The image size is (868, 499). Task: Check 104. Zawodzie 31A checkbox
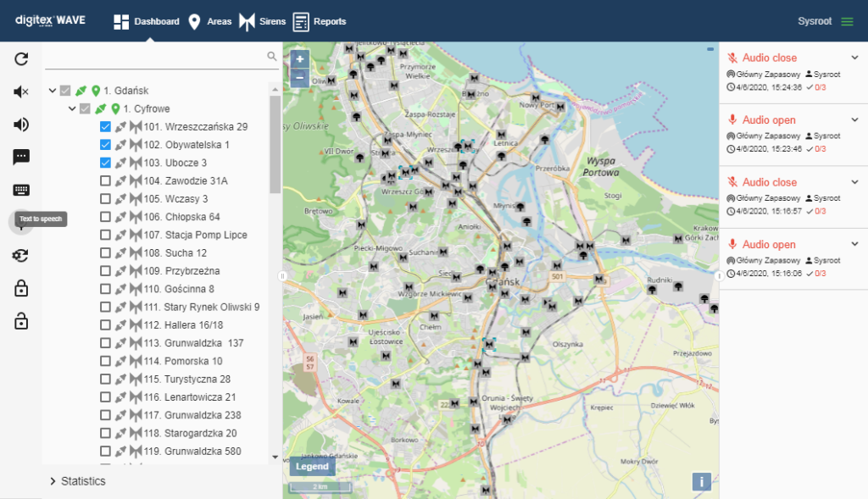(105, 181)
